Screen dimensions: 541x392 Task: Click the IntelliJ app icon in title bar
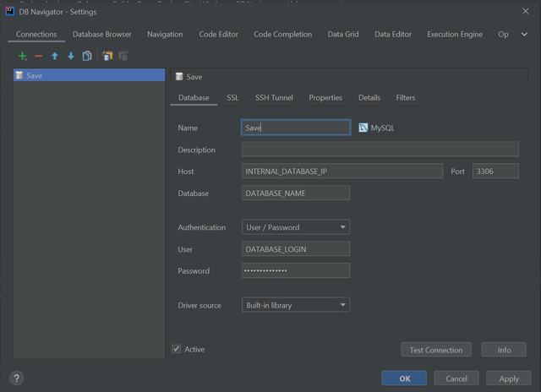tap(10, 11)
